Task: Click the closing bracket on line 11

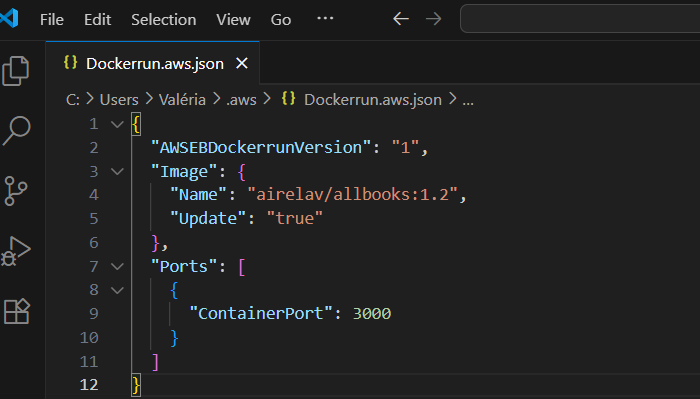Action: click(x=155, y=362)
